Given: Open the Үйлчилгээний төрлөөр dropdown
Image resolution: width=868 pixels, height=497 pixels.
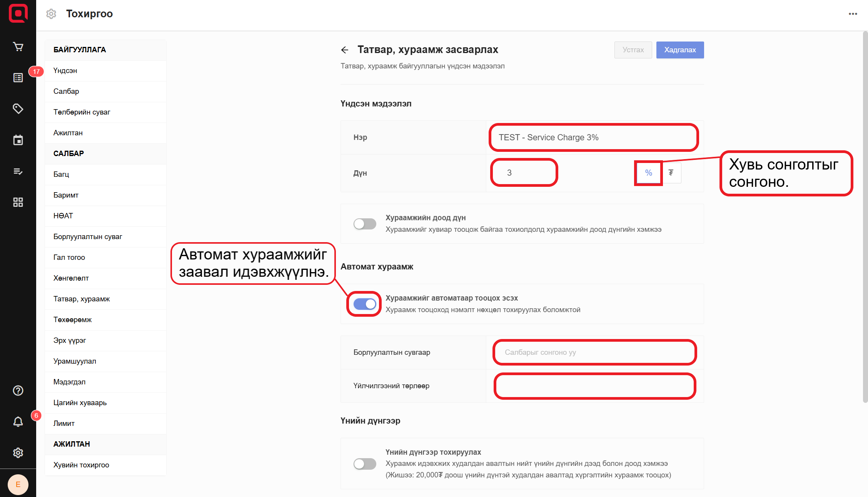Looking at the screenshot, I should pyautogui.click(x=594, y=386).
